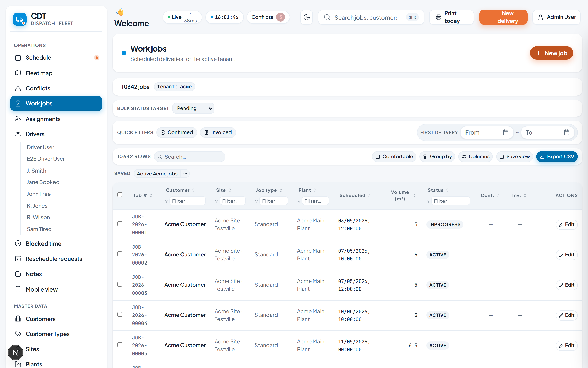Open the Columns chooser
Screen dimensions: 588x368
click(x=475, y=156)
